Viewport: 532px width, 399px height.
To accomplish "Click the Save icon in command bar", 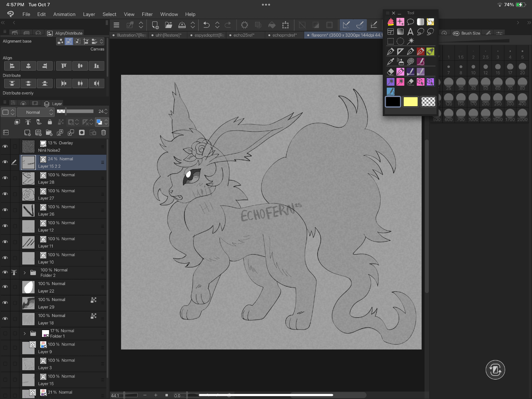I will click(x=182, y=25).
